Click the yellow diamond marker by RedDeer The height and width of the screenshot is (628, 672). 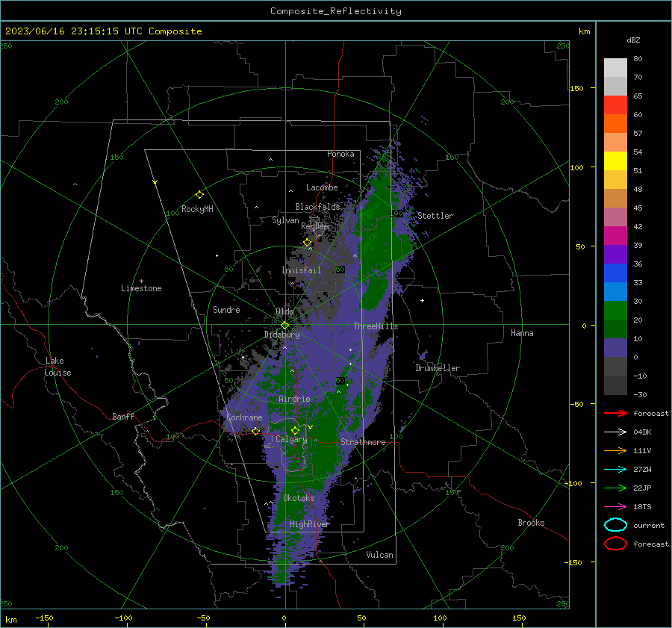pos(307,243)
